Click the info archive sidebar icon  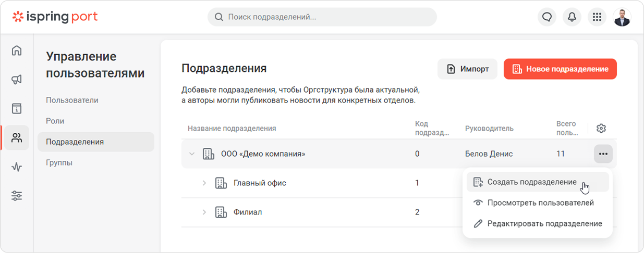click(x=17, y=109)
